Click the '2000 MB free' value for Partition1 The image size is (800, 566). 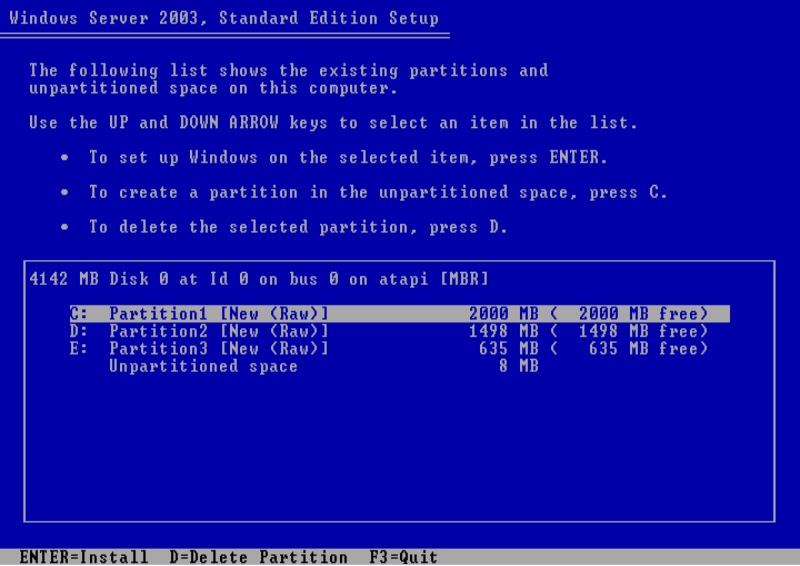pos(643,313)
